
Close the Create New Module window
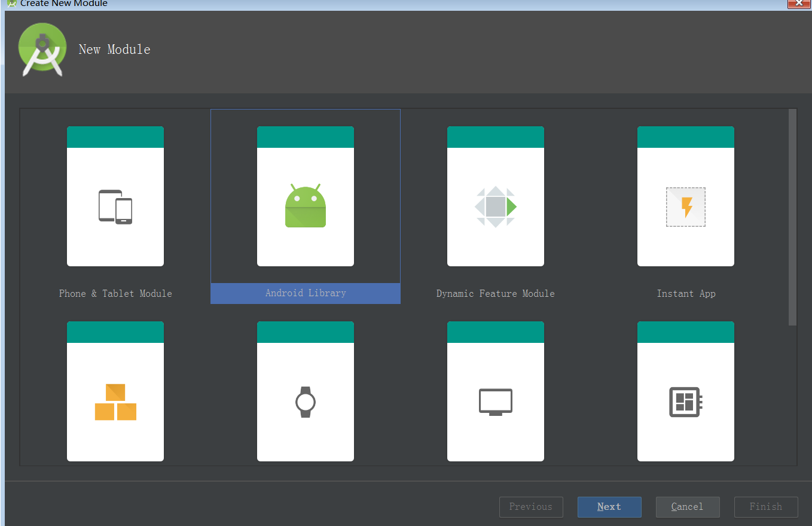click(x=799, y=4)
